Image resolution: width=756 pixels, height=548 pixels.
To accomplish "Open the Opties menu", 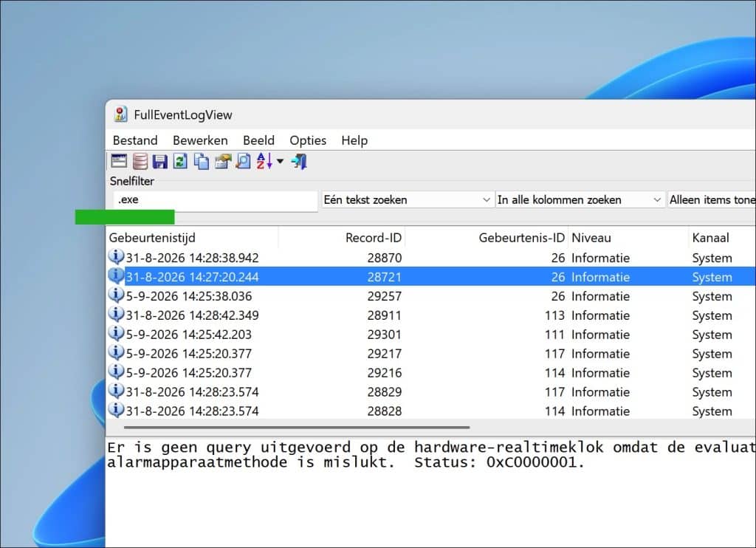I will [308, 140].
